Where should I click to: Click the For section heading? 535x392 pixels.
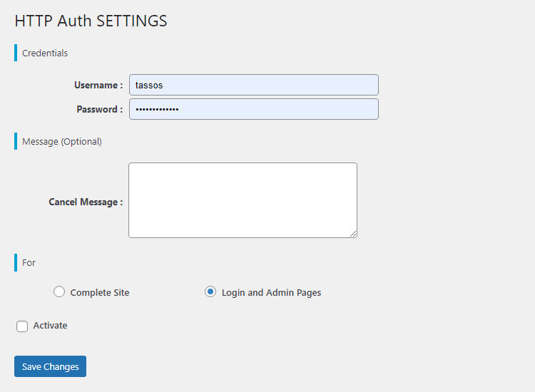point(29,263)
